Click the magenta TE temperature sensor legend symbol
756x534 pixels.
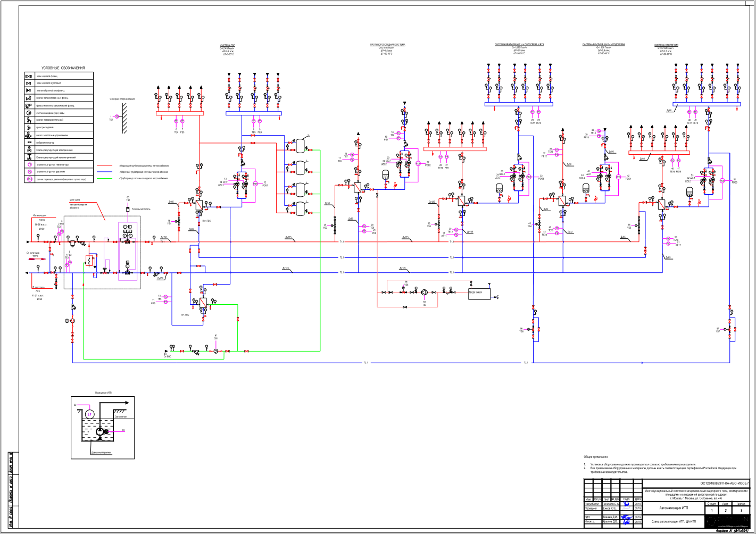(x=28, y=165)
